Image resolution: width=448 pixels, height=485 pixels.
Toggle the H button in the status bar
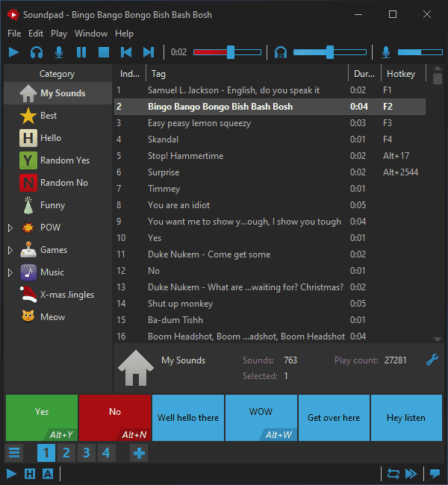(x=30, y=474)
